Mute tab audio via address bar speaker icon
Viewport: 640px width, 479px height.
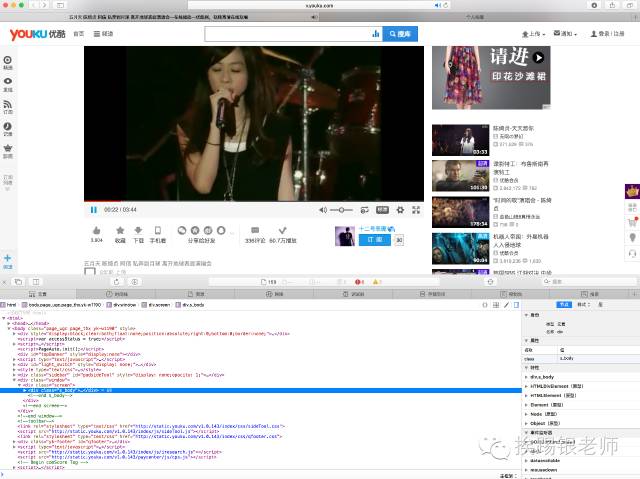[x=438, y=5]
